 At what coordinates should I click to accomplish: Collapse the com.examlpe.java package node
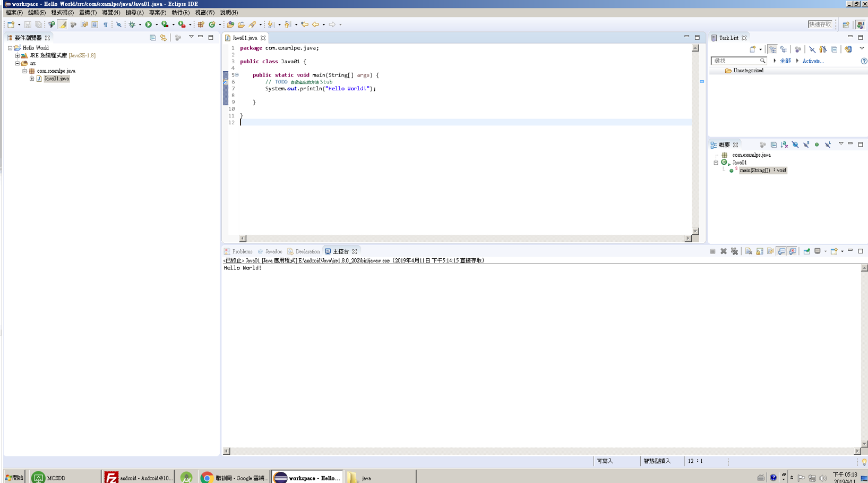(24, 71)
